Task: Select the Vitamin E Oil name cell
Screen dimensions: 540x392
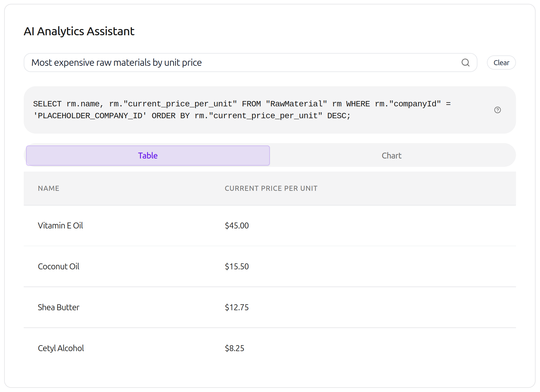Action: click(x=60, y=226)
